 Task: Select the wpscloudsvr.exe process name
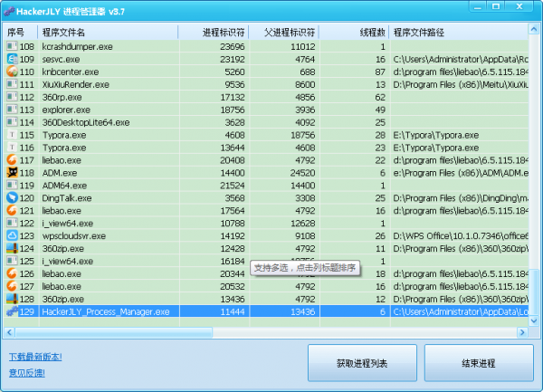pyautogui.click(x=74, y=235)
